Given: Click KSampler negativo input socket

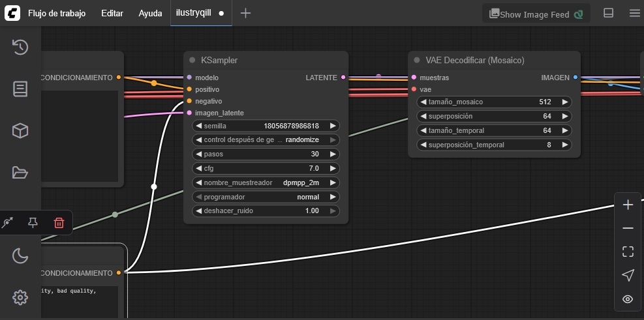Looking at the screenshot, I should 189,101.
